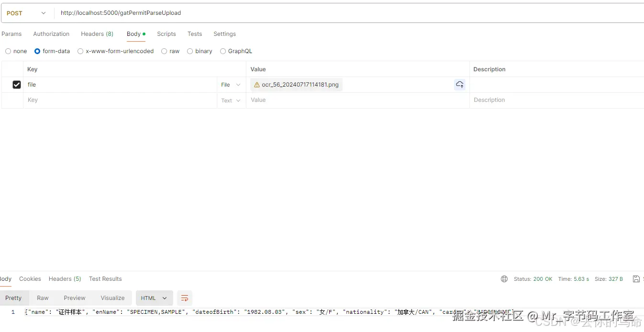Click the request URL field
644x332 pixels.
pos(349,13)
